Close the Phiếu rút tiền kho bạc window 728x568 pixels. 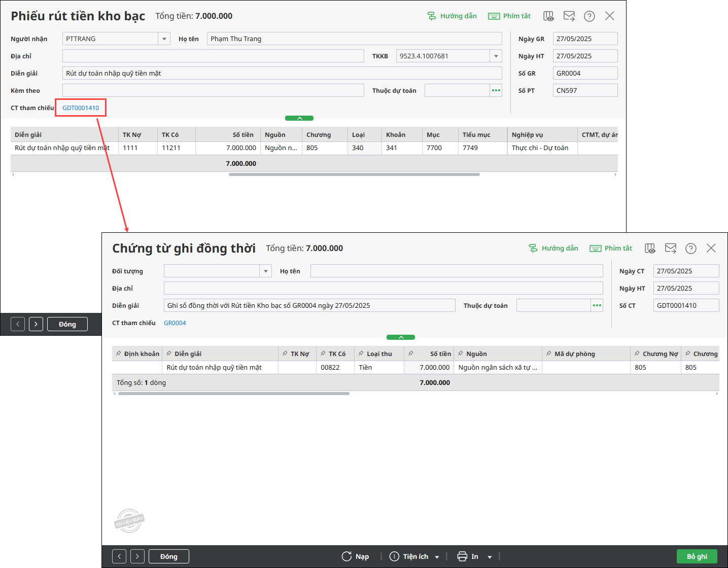click(x=610, y=16)
